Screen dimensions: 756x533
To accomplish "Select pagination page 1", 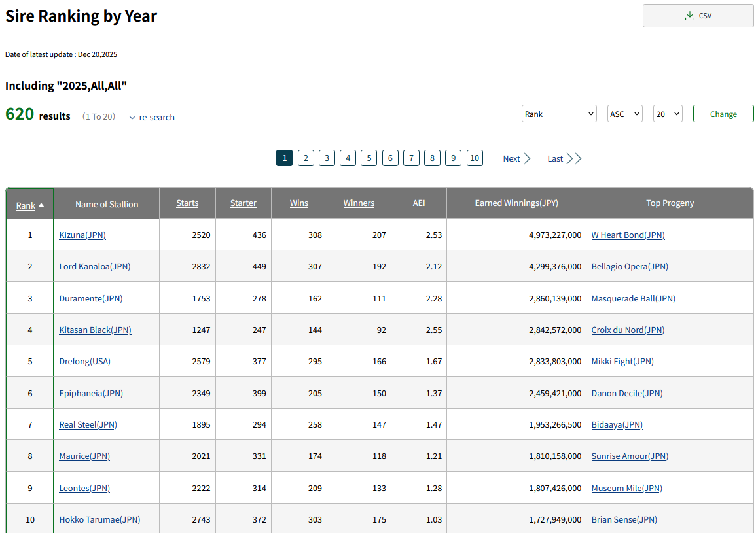I will point(285,158).
